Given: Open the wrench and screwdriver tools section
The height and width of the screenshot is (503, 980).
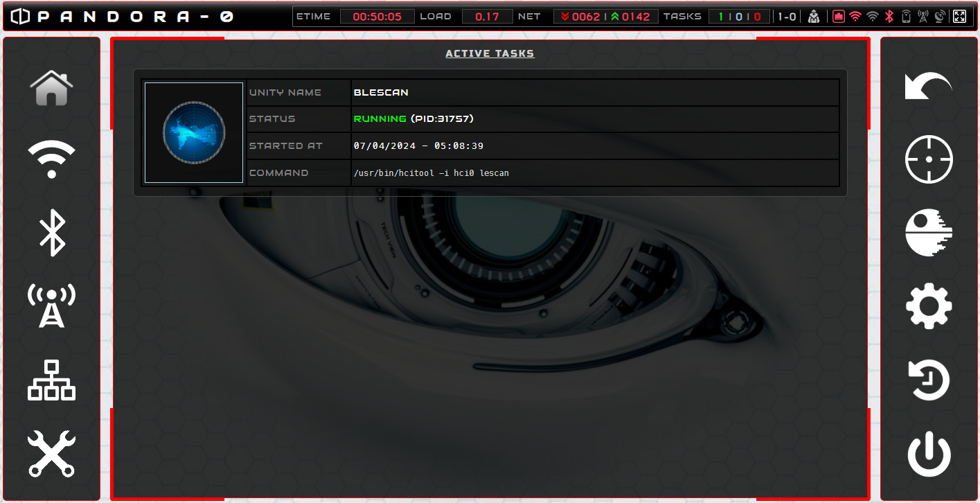Looking at the screenshot, I should [x=51, y=453].
